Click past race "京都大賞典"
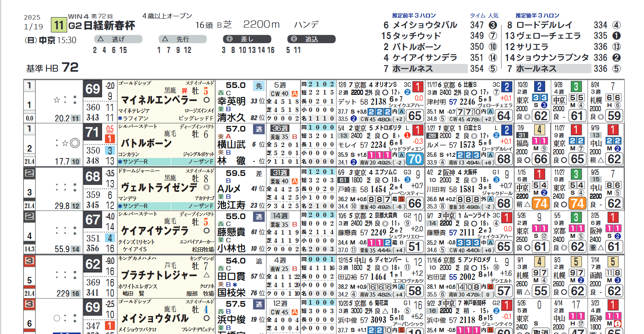 click(x=386, y=216)
